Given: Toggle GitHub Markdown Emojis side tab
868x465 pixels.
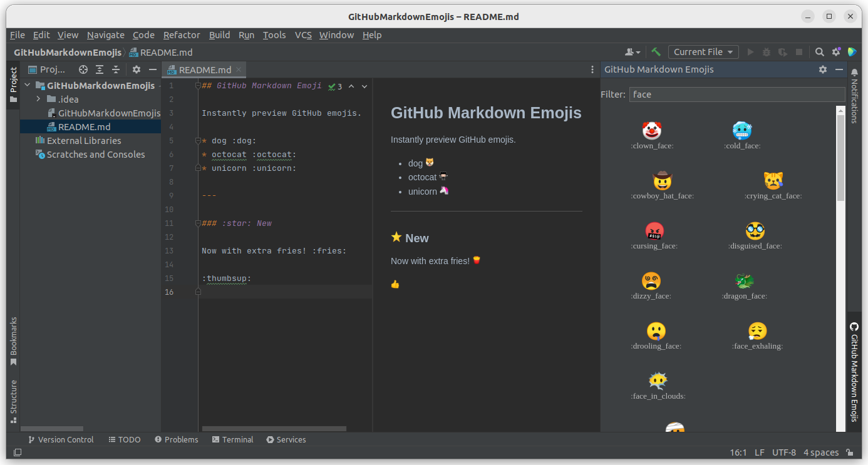Looking at the screenshot, I should point(854,372).
